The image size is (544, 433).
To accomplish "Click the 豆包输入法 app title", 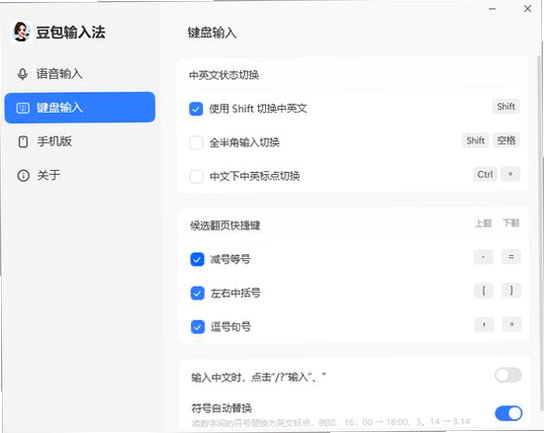I will click(70, 32).
